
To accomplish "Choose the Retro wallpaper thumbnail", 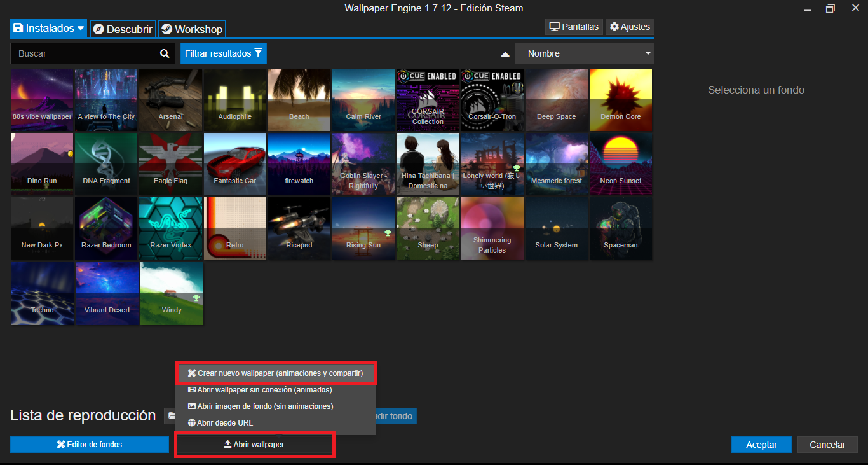I will point(235,229).
